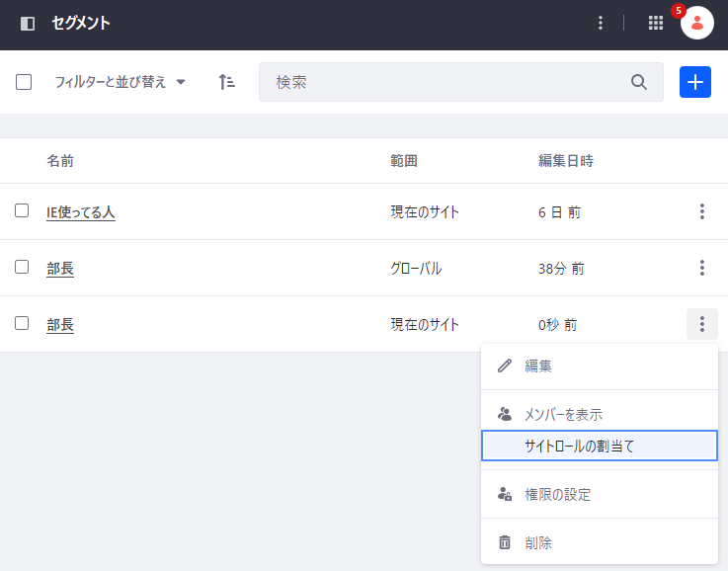Expand the フィルターと並び替え dropdown

point(120,82)
